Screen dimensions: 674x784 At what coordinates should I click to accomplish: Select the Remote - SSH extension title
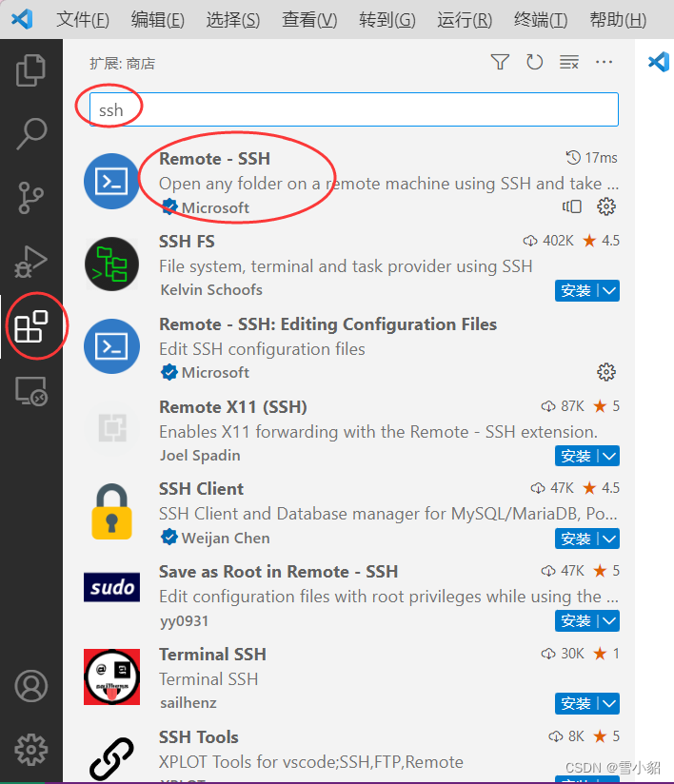tap(214, 159)
